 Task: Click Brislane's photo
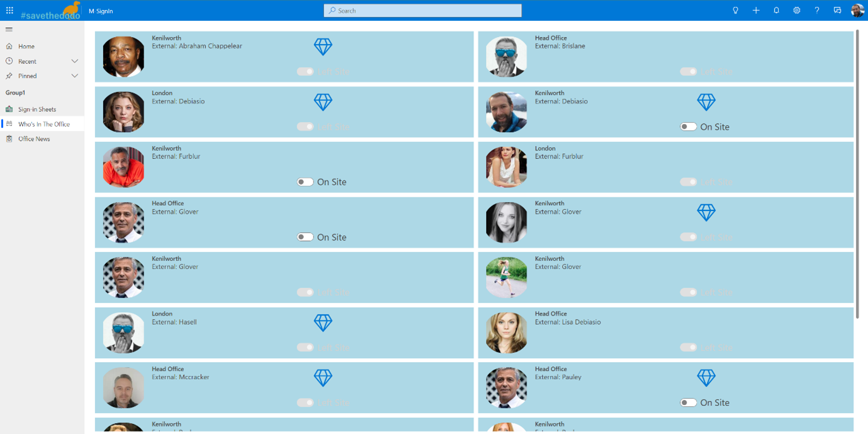(x=507, y=57)
